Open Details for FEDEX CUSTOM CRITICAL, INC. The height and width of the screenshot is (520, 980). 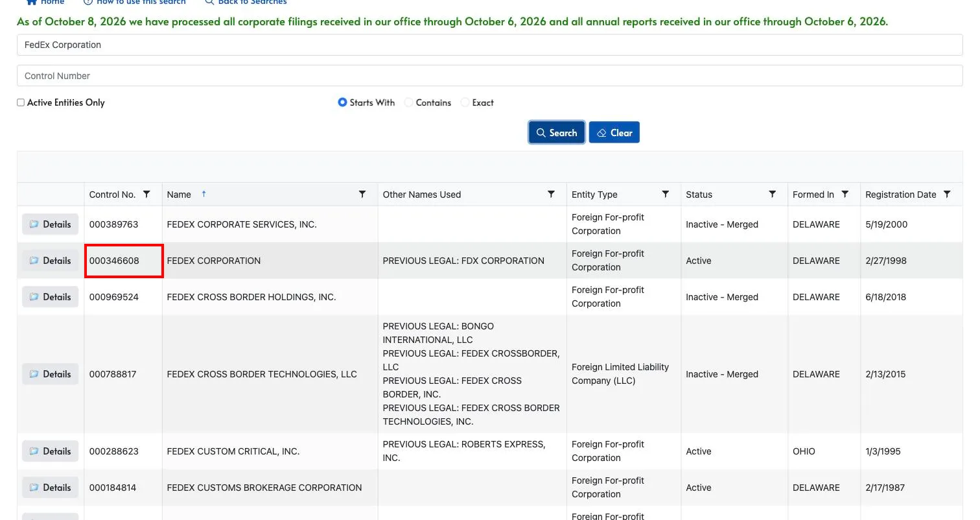tap(51, 451)
